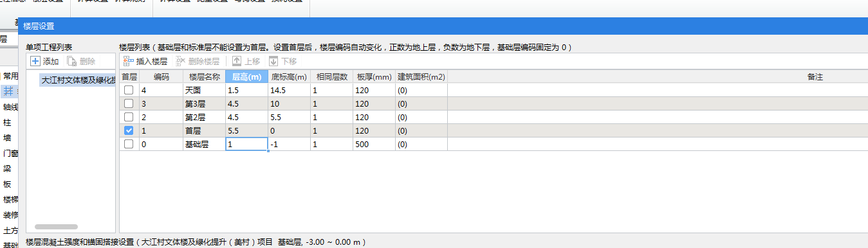Click the 板厚 value 500 for 基础层
Viewport: 868px width, 248px height.
pos(374,144)
